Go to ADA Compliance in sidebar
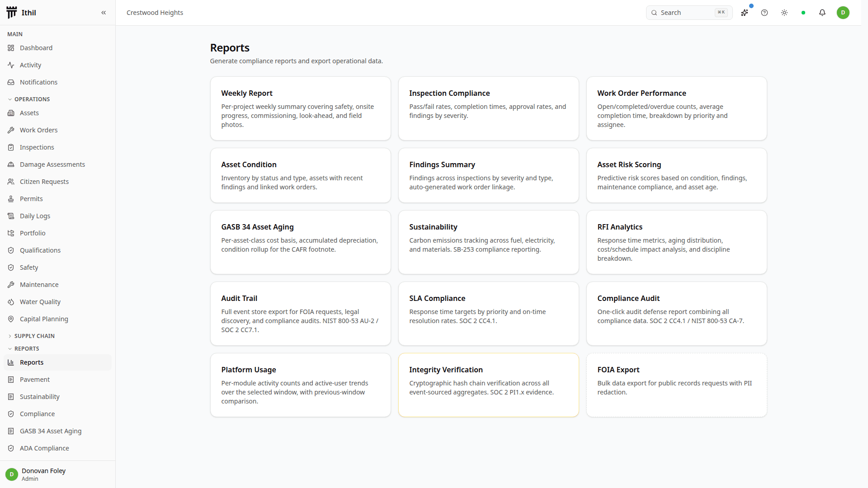 pyautogui.click(x=57, y=448)
